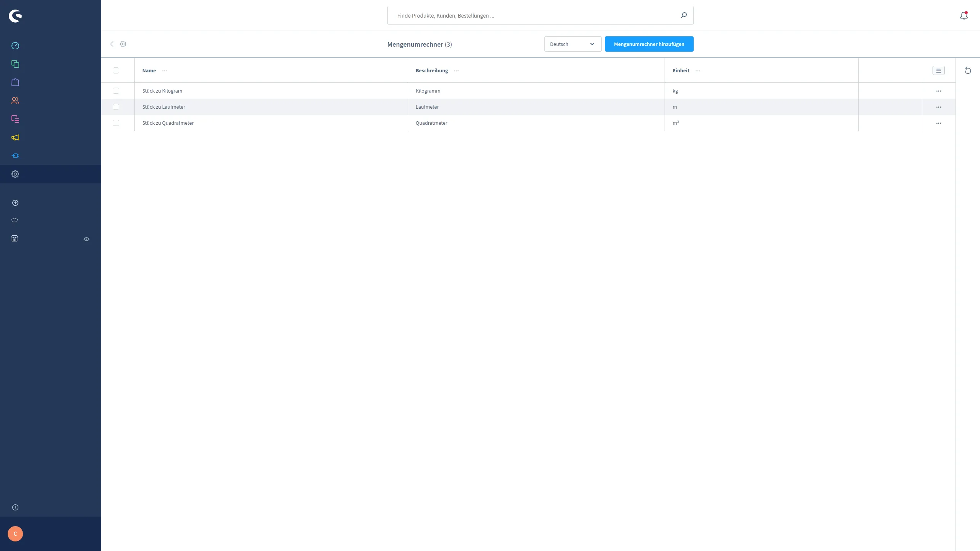This screenshot has width=980, height=551.
Task: Click the Mengenumrechner (3) page title
Action: 419,44
